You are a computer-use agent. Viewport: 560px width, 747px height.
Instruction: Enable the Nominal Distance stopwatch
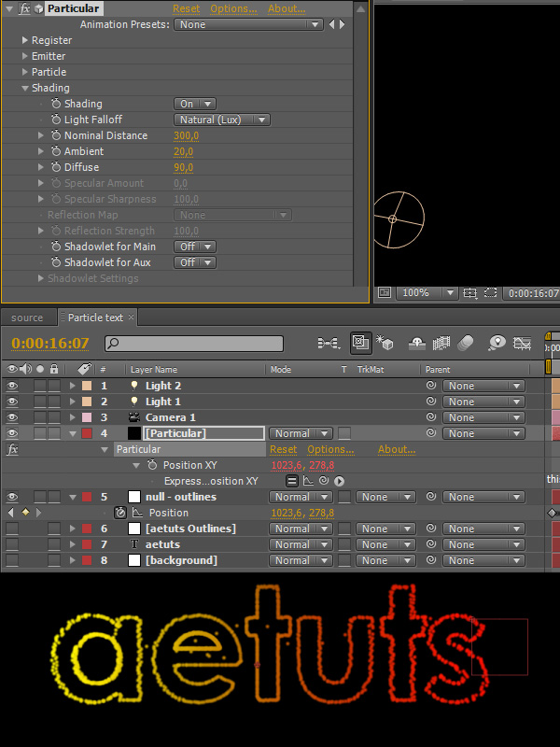[56, 135]
